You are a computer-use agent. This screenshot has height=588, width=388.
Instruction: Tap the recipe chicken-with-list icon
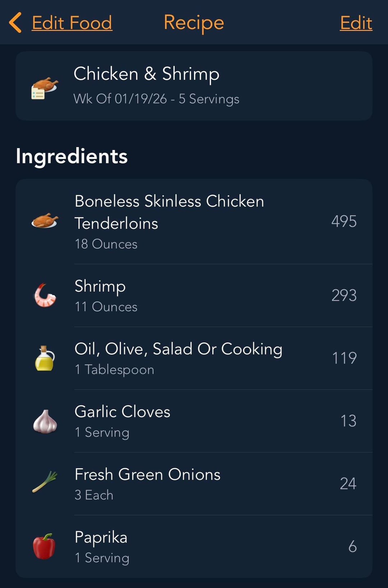tap(44, 88)
